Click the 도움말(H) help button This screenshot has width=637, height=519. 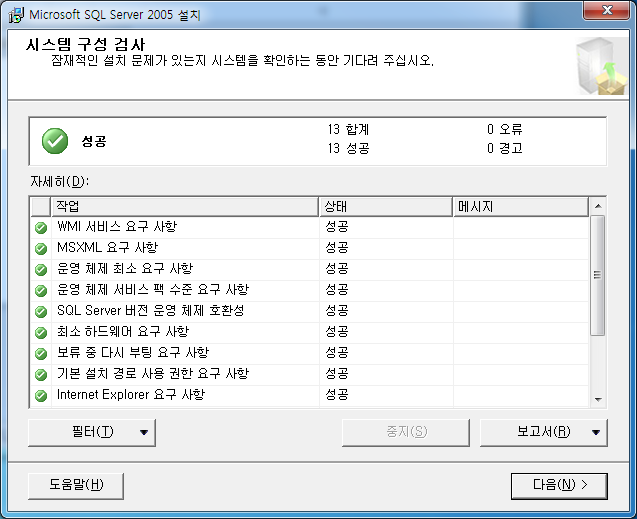pyautogui.click(x=76, y=486)
